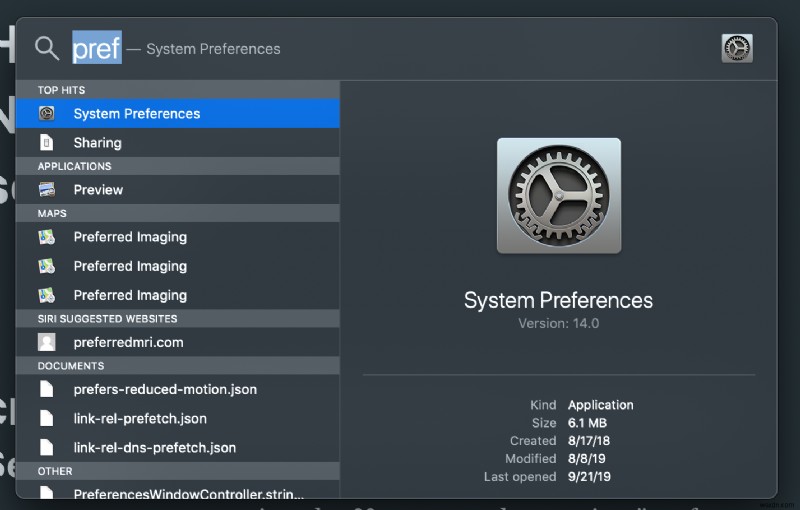This screenshot has width=800, height=510.
Task: Click the Spotlight magnifying glass icon
Action: tap(47, 48)
